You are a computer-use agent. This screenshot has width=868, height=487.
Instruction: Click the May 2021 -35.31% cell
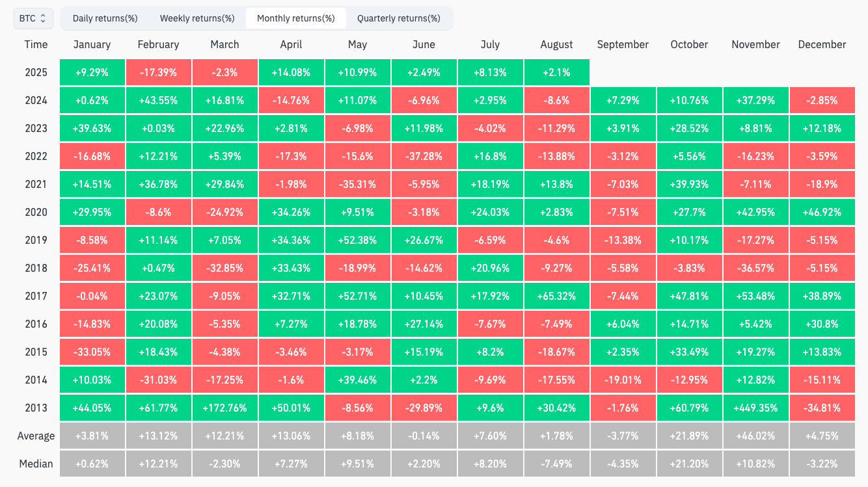(x=357, y=185)
